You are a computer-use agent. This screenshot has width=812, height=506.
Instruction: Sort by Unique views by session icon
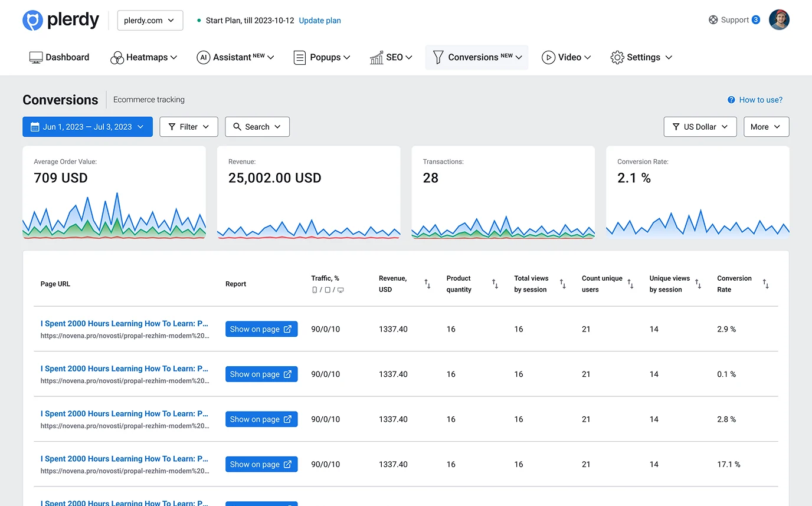(698, 284)
